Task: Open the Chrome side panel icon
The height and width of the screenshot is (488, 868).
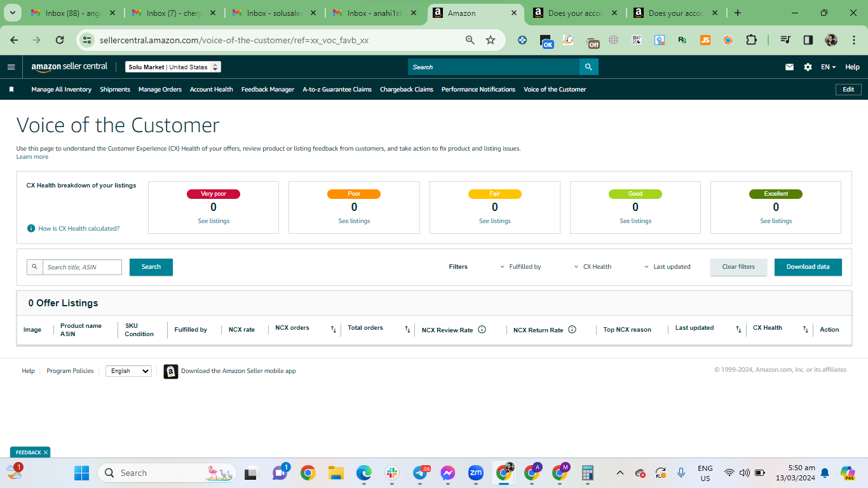Action: (x=808, y=40)
